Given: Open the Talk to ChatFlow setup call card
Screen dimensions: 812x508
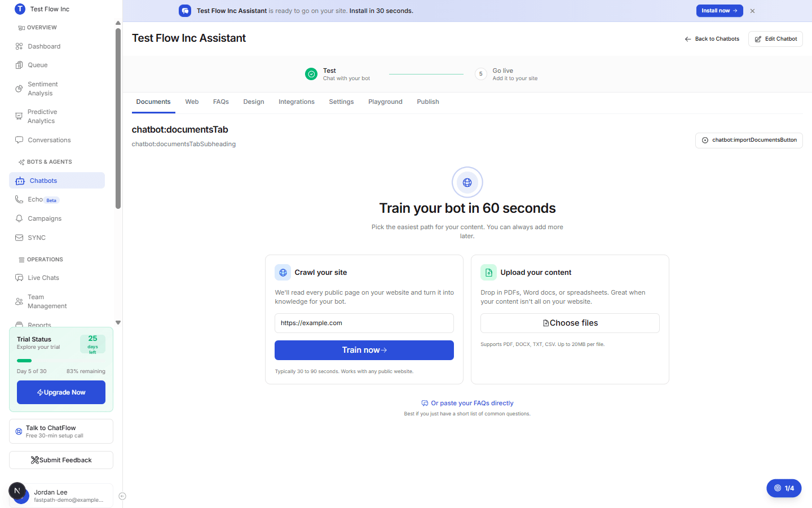Looking at the screenshot, I should pyautogui.click(x=61, y=431).
